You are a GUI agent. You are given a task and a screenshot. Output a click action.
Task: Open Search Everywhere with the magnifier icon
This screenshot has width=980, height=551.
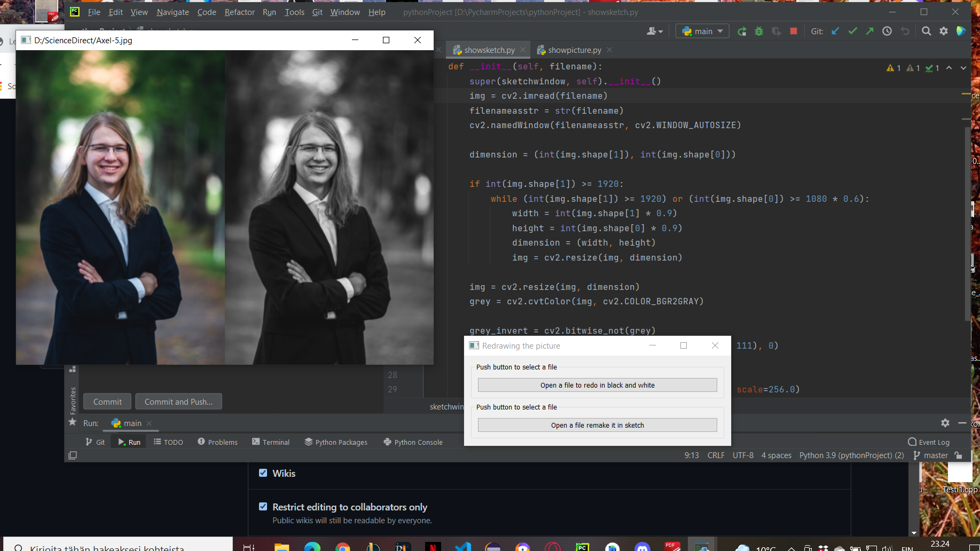pos(927,31)
